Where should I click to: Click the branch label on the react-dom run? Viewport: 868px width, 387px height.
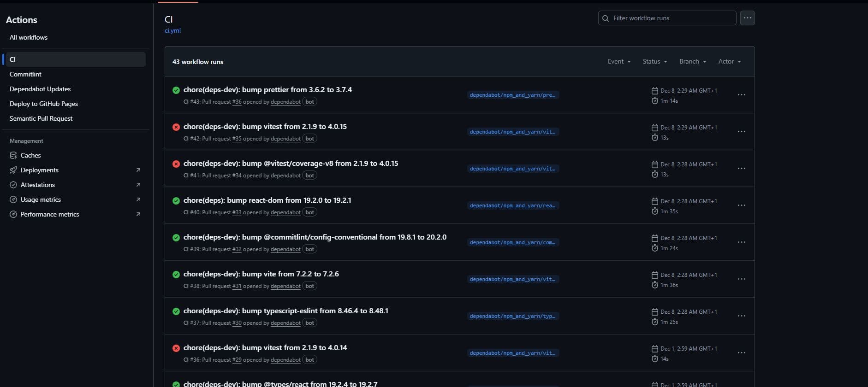click(x=512, y=205)
